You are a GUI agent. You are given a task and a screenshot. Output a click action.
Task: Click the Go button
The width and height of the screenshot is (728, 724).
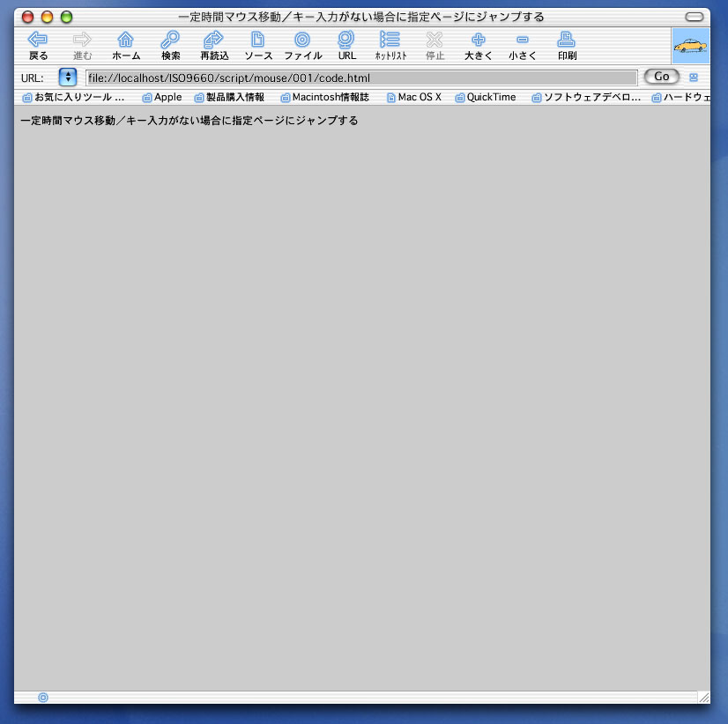click(x=662, y=77)
